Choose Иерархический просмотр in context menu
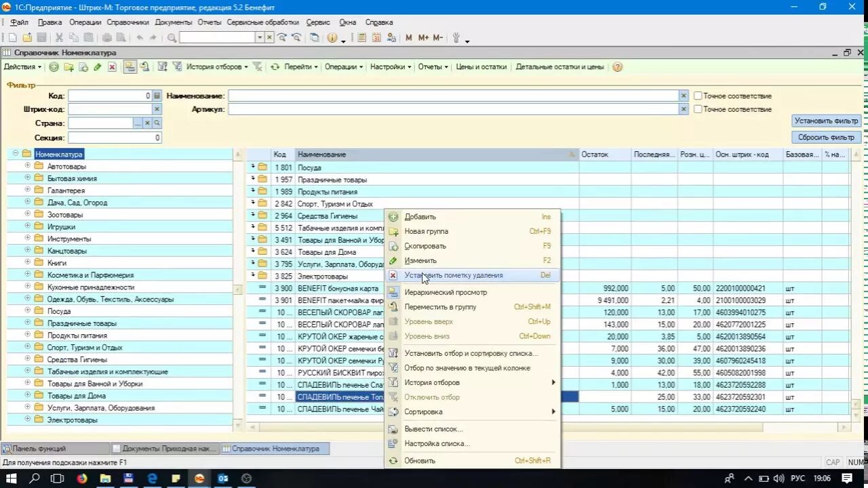 tap(473, 292)
